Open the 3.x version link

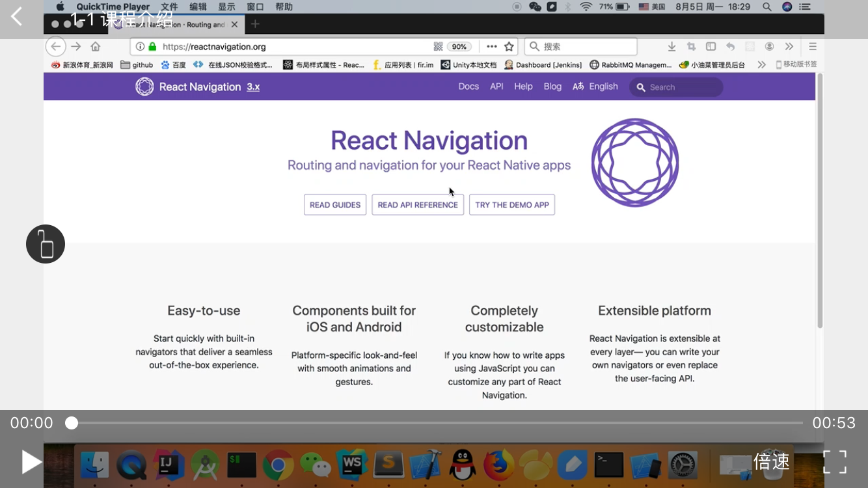tap(253, 87)
